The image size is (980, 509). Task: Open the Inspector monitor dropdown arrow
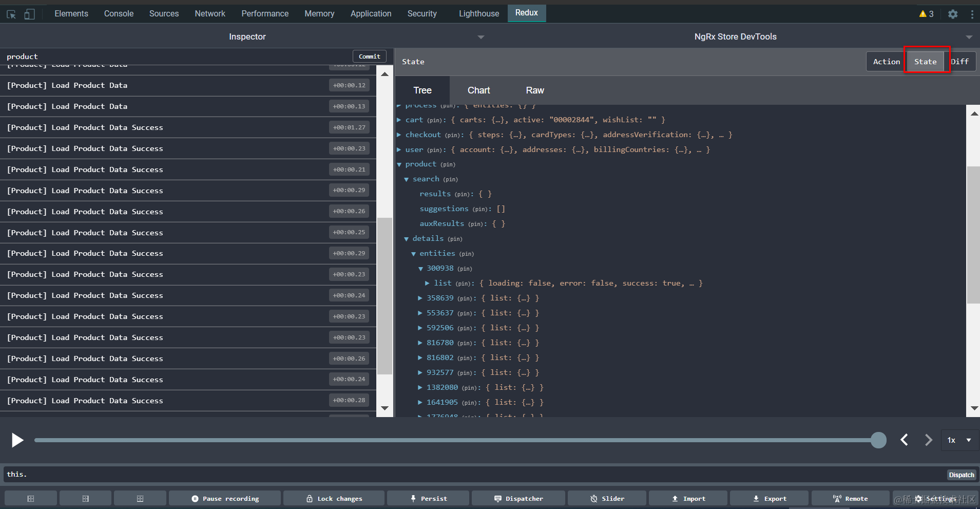point(481,37)
